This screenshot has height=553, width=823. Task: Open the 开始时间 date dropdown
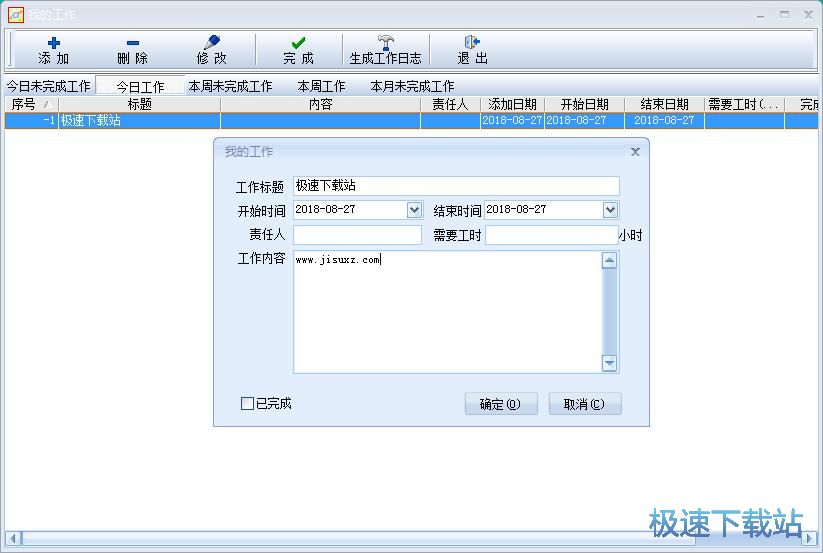(415, 210)
